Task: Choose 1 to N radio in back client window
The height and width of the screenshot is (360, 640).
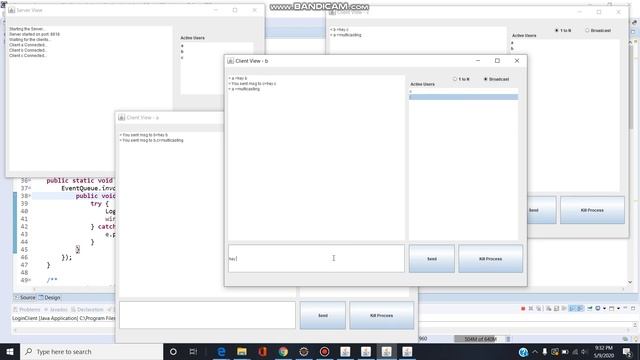Action: click(563, 31)
